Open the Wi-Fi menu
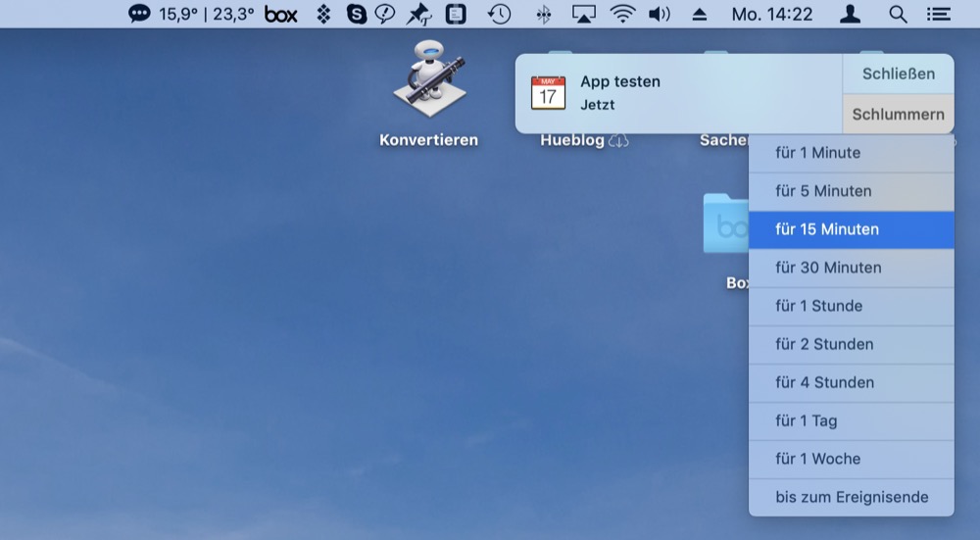Viewport: 980px width, 540px height. click(622, 14)
